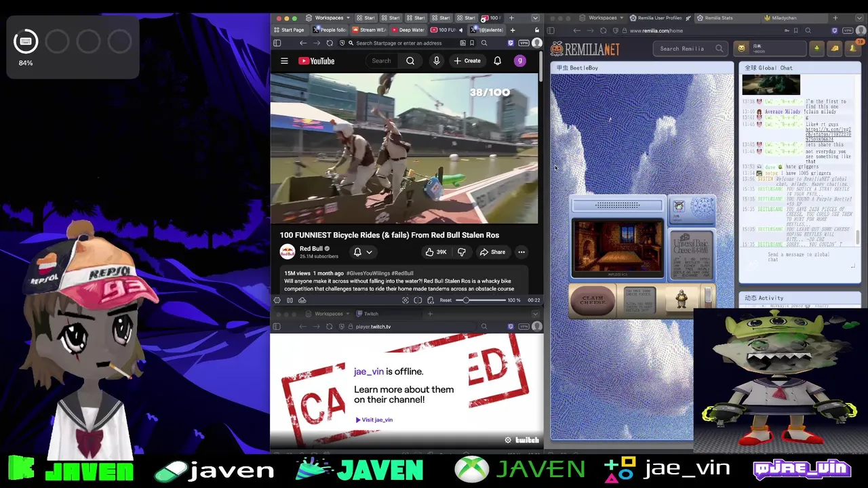
Task: Open the RSS feed icon in address bar
Action: (x=462, y=43)
